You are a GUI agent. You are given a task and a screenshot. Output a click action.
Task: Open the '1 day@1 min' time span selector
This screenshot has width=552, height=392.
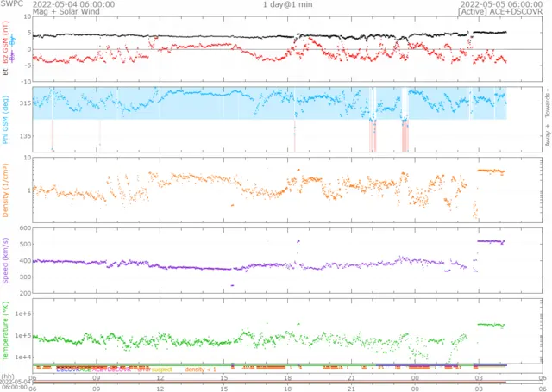[x=286, y=4]
